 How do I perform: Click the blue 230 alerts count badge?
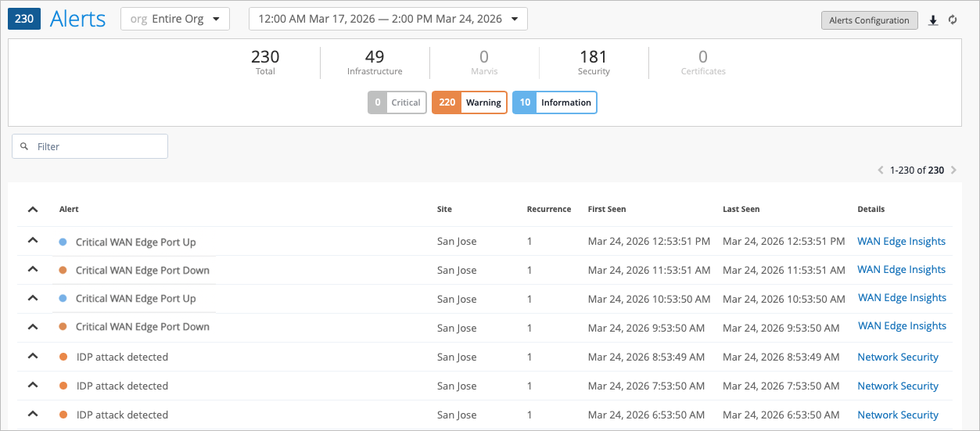click(23, 20)
